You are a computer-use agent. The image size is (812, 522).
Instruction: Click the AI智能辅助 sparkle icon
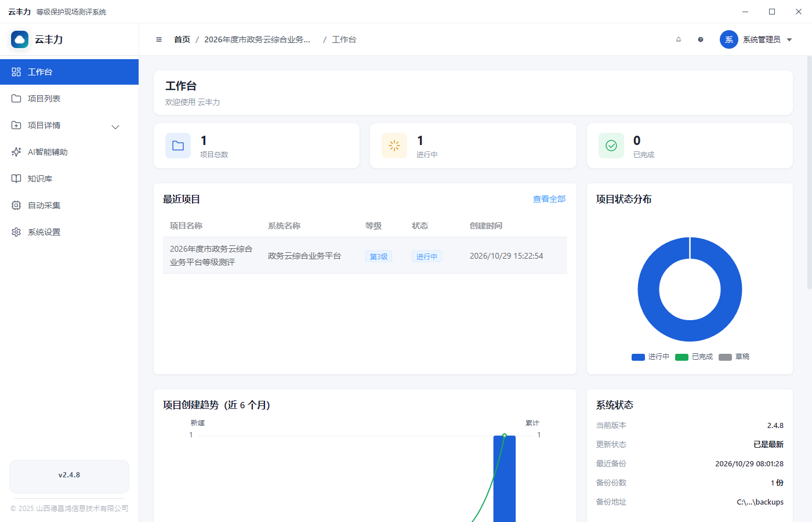pyautogui.click(x=16, y=152)
